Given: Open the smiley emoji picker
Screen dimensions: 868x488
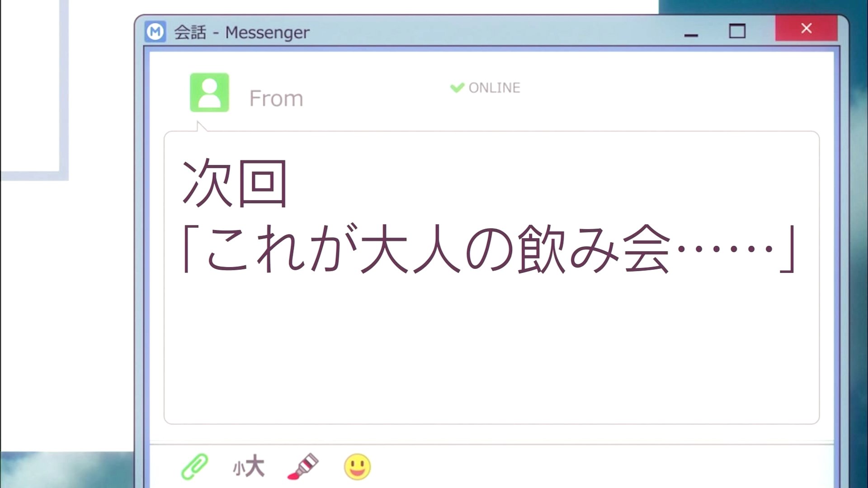Looking at the screenshot, I should 357,467.
